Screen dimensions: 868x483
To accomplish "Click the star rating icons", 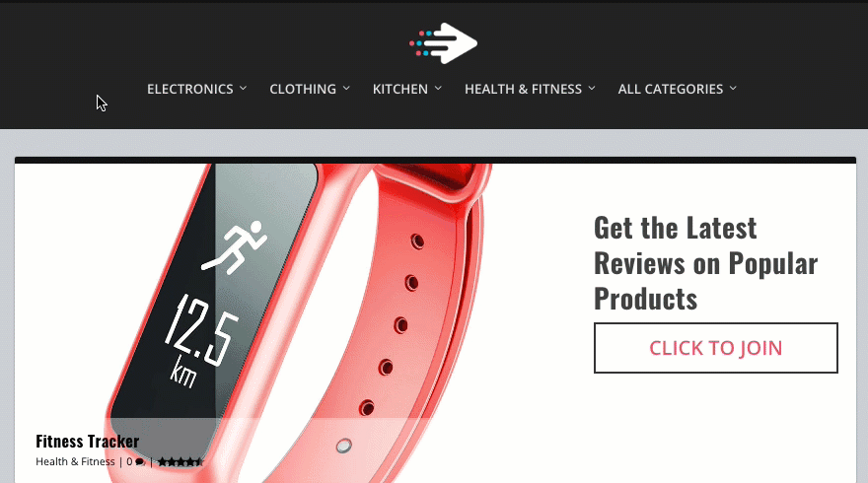I will [x=181, y=461].
